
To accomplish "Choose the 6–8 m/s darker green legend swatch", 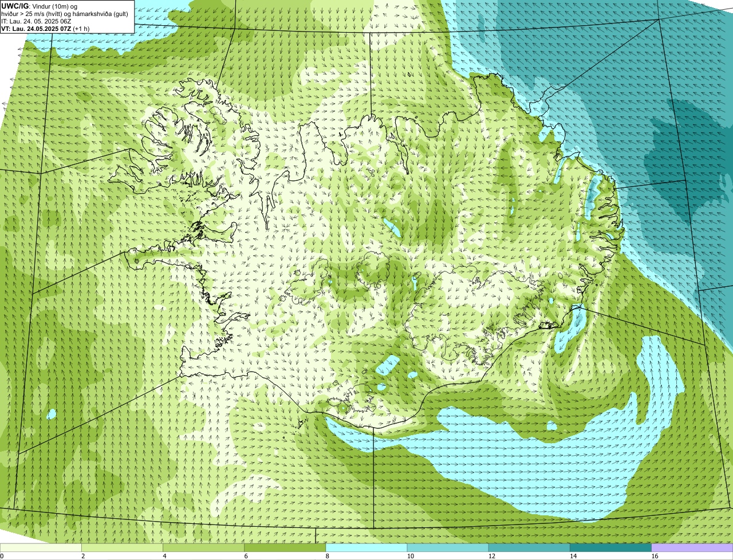I will 285,548.
